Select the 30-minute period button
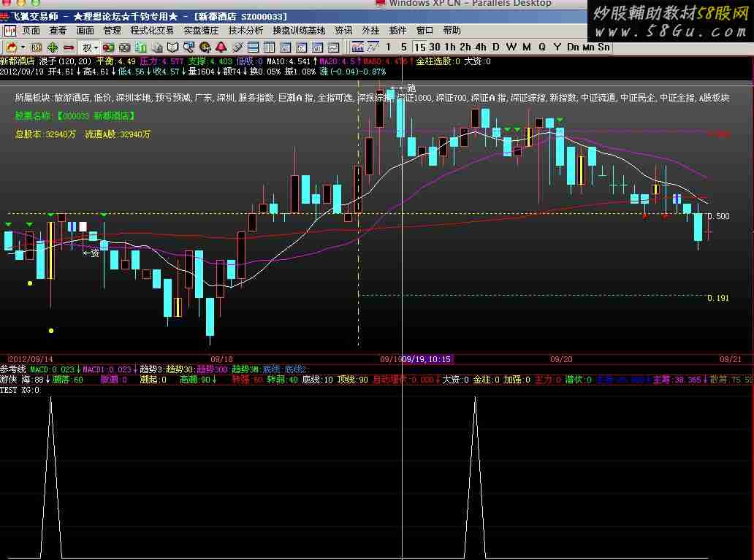This screenshot has height=560, width=754. pos(435,47)
